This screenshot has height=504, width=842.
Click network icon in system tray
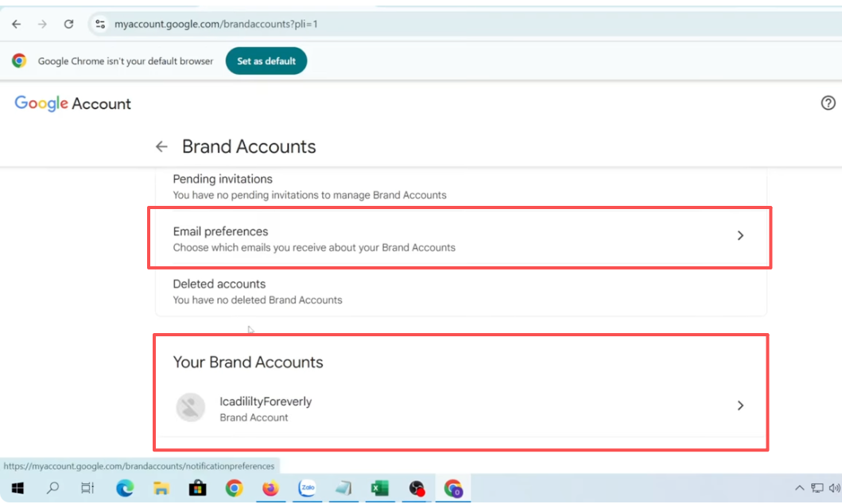click(817, 488)
